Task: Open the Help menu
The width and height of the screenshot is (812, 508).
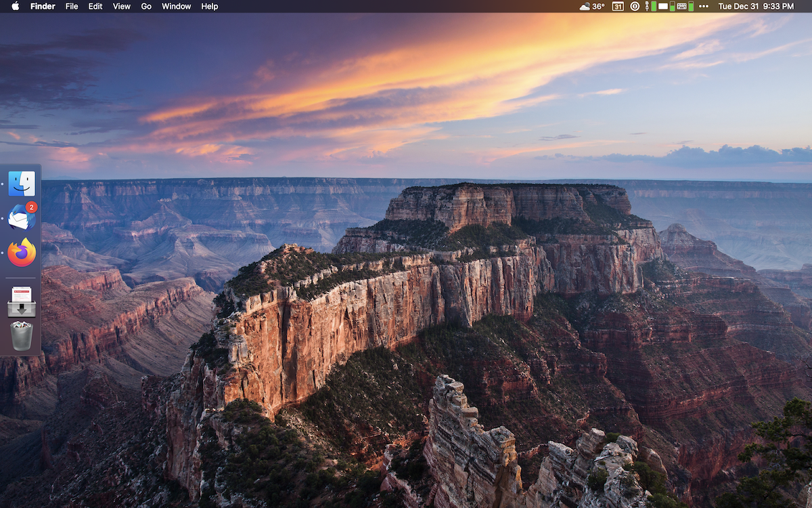Action: point(210,6)
